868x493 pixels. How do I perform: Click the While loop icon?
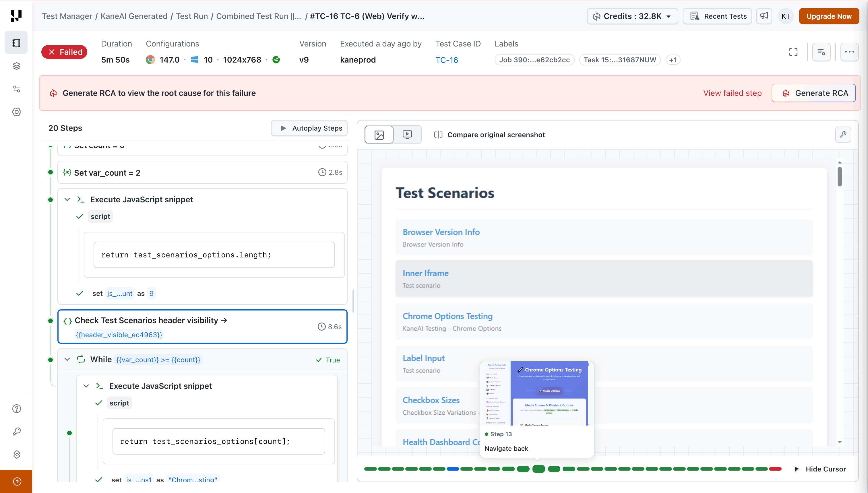81,360
